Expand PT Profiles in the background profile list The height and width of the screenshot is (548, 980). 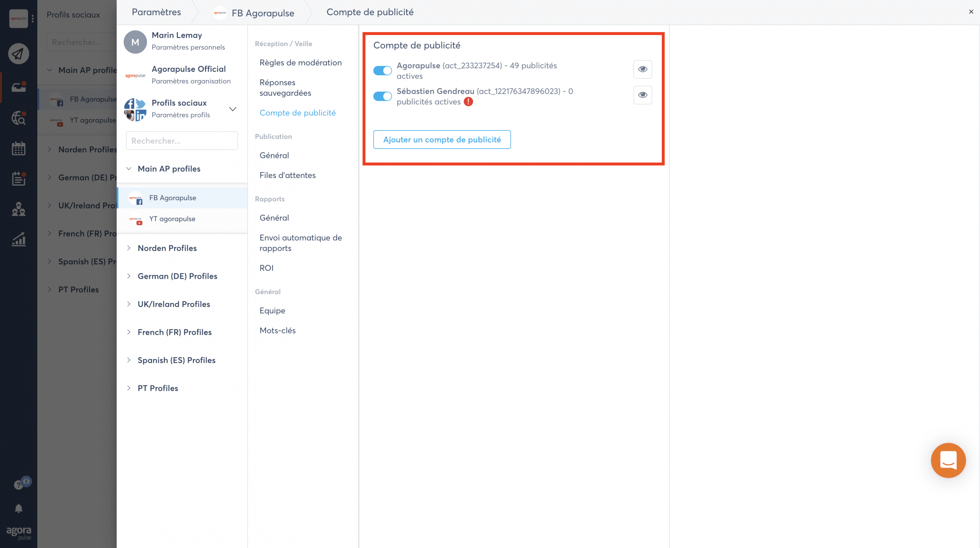[x=49, y=290]
